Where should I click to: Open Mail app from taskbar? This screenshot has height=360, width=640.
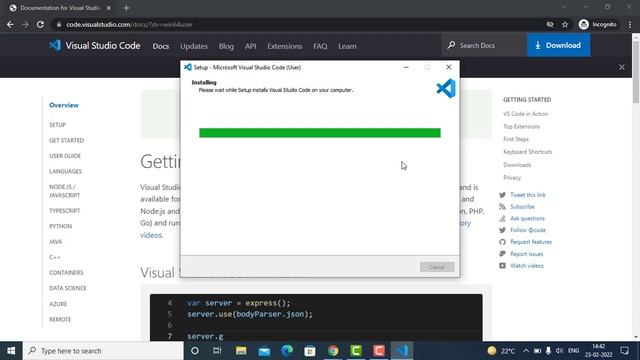(264, 351)
